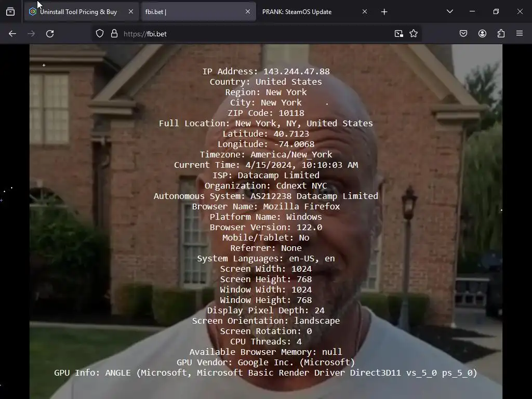Click System Languages: en-US, en text
The width and height of the screenshot is (532, 399).
click(266, 259)
